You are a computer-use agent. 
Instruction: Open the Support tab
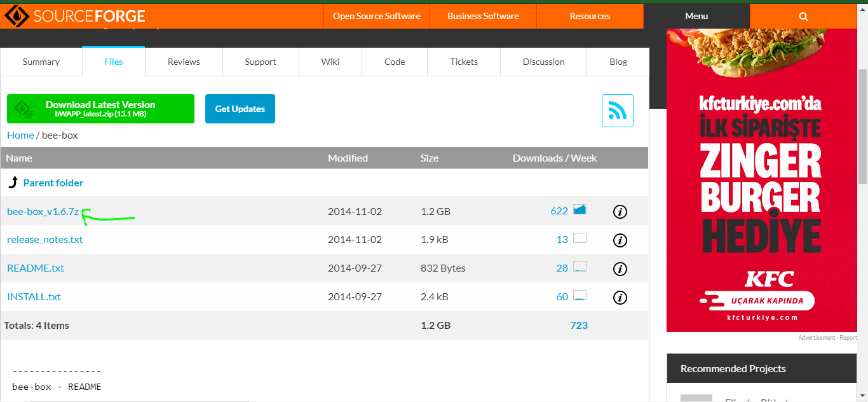pos(261,62)
